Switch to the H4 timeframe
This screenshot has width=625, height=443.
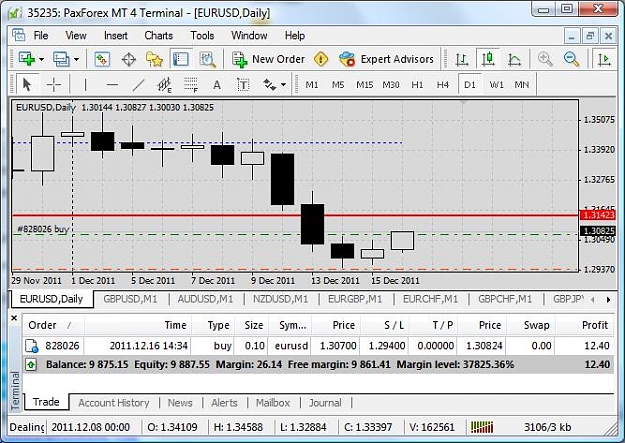coord(443,85)
